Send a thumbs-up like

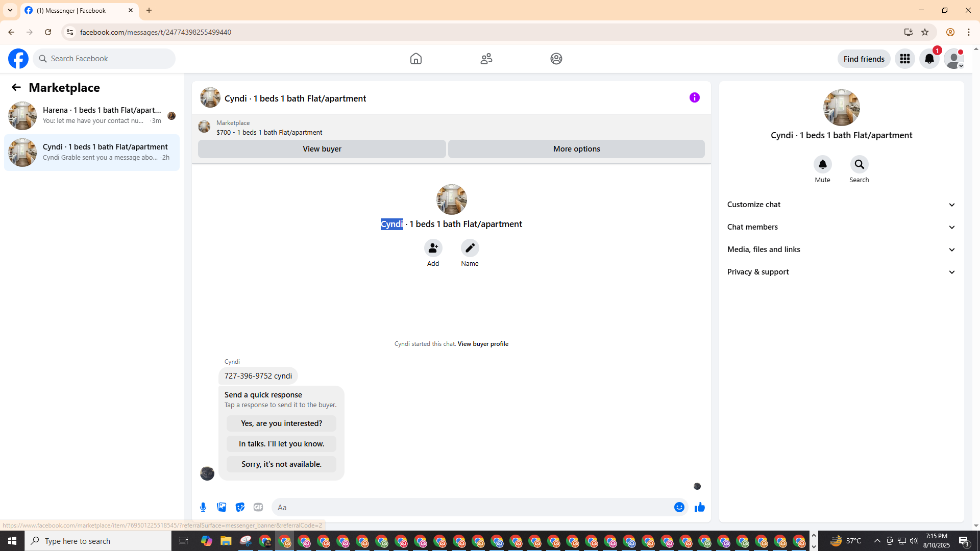coord(699,507)
